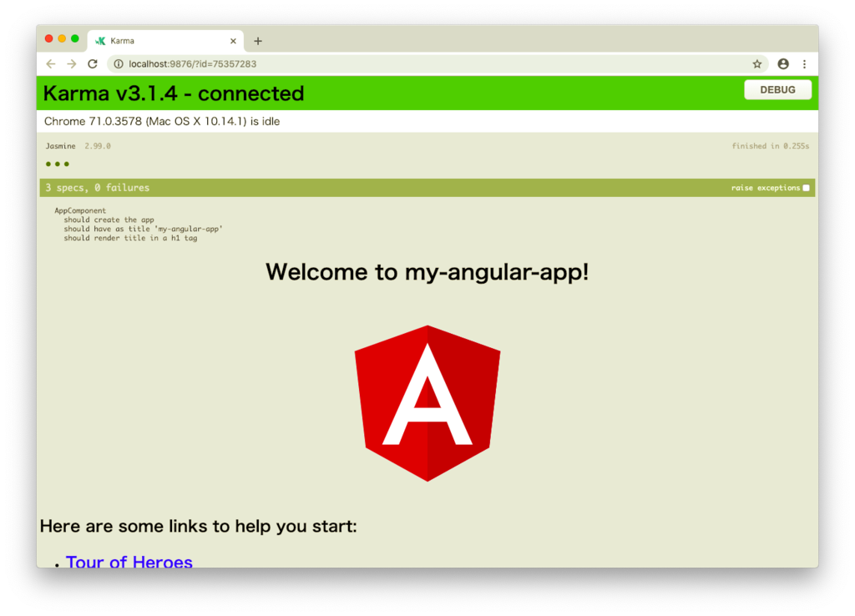Click the green macOS maximize window button
855x616 pixels.
click(74, 38)
